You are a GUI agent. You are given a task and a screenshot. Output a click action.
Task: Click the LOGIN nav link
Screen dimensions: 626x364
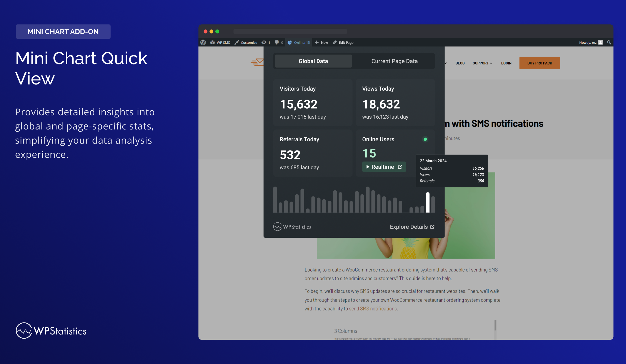click(506, 63)
